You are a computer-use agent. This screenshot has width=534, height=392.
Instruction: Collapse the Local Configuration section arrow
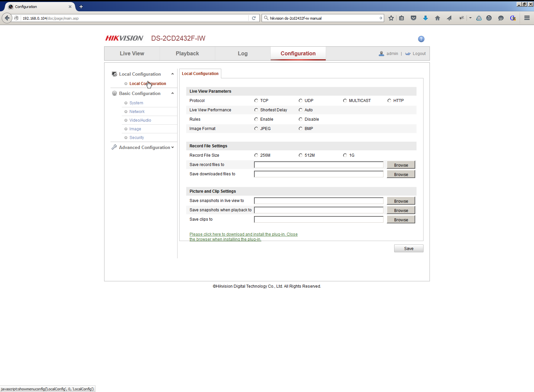[x=173, y=74]
